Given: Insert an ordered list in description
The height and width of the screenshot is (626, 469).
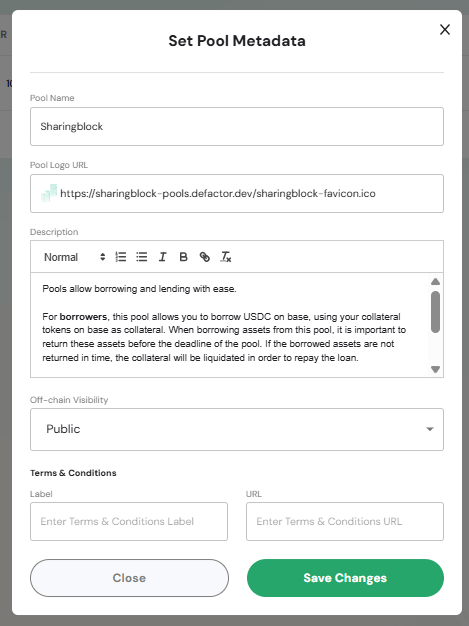Looking at the screenshot, I should point(121,257).
